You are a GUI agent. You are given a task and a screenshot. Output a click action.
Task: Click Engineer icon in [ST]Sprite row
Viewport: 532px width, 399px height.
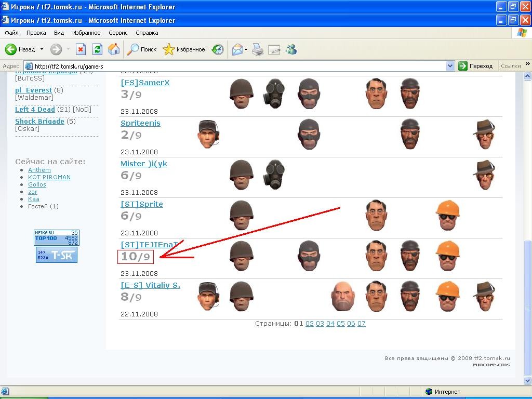point(448,215)
